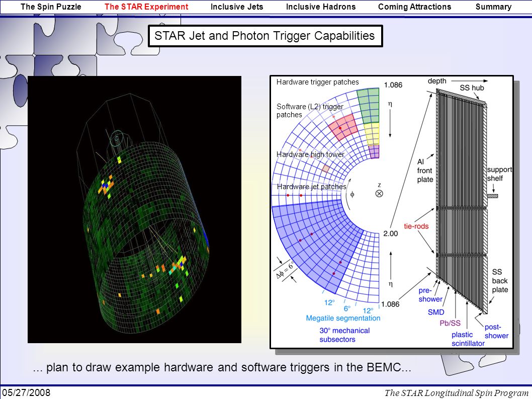The image size is (532, 399).
Task: Click the 6° megatile angle label
Action: click(347, 308)
